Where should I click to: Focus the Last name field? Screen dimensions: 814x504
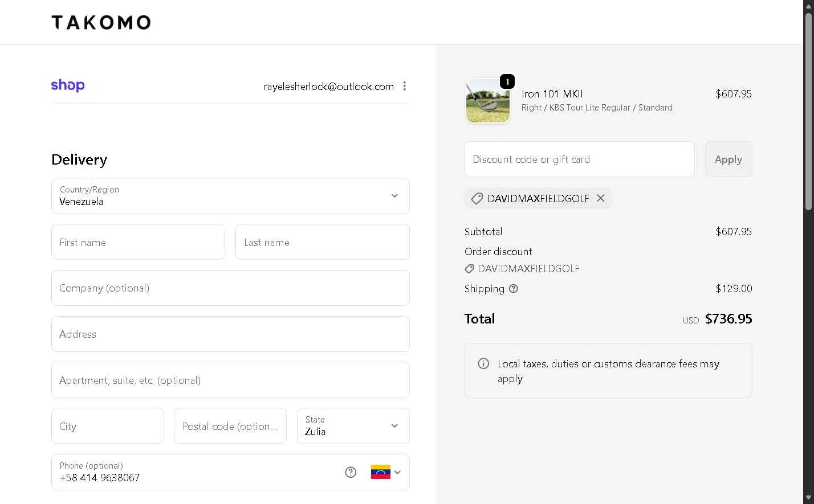coord(323,242)
